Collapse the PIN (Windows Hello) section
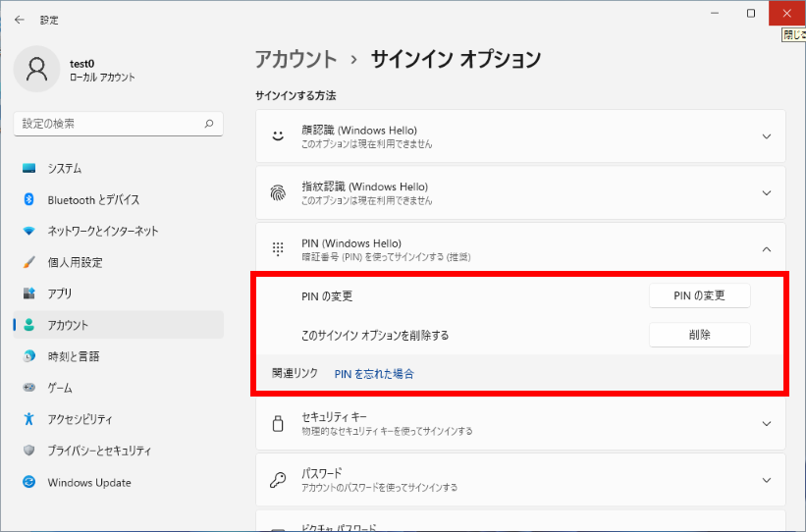Screen dimensions: 806x532 click(767, 250)
